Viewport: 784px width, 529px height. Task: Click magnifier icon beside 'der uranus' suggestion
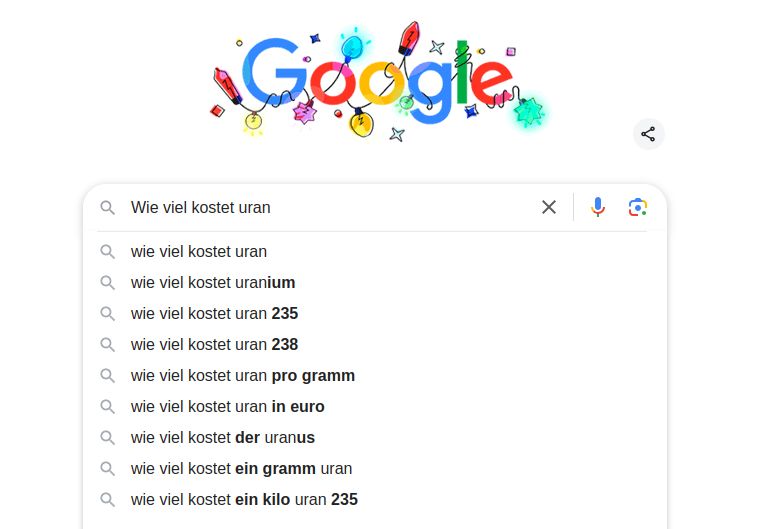tap(107, 438)
